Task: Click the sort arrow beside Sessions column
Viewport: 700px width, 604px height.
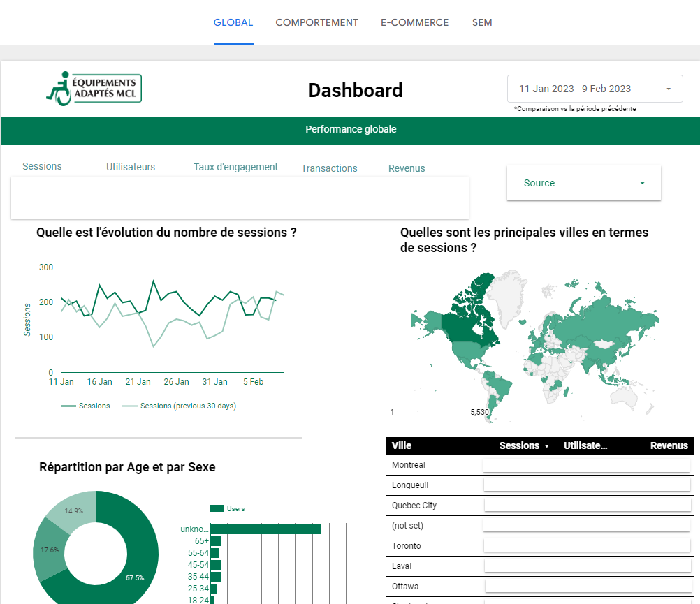Action: [547, 446]
